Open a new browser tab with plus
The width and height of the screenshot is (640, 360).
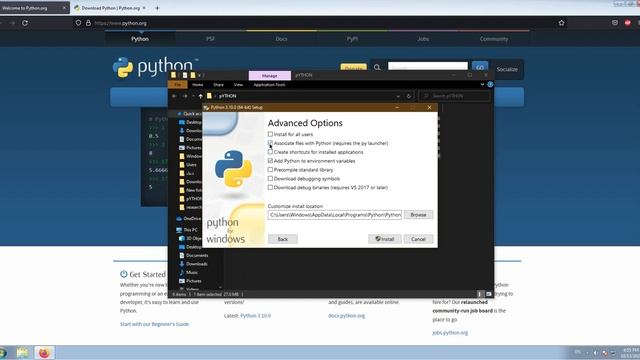(x=157, y=8)
